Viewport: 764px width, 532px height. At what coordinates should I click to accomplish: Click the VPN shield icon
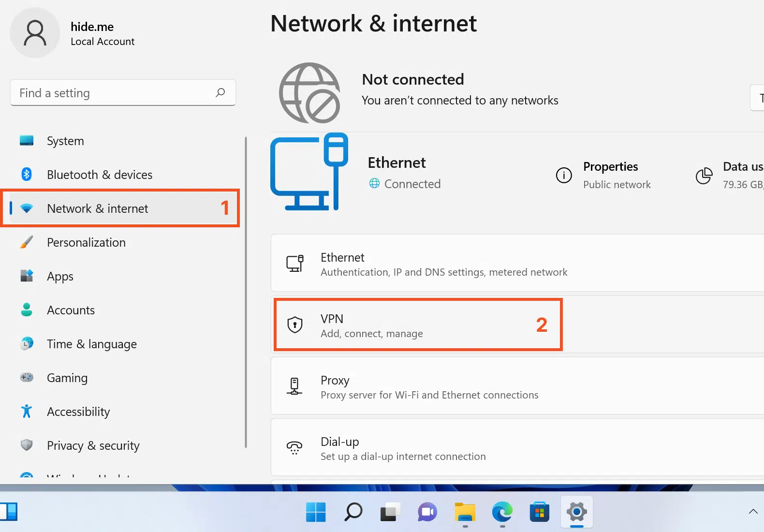tap(295, 325)
